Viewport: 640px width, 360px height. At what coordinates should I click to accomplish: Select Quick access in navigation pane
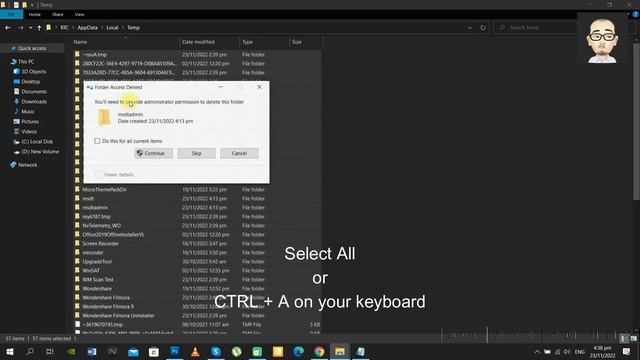31,48
